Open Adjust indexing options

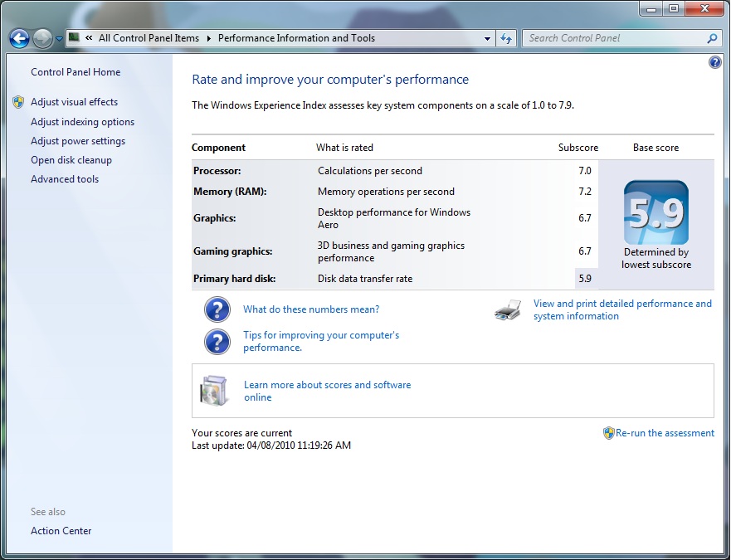82,122
